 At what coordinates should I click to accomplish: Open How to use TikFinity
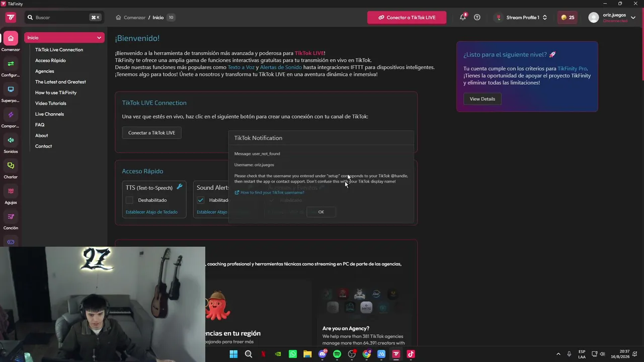point(56,93)
